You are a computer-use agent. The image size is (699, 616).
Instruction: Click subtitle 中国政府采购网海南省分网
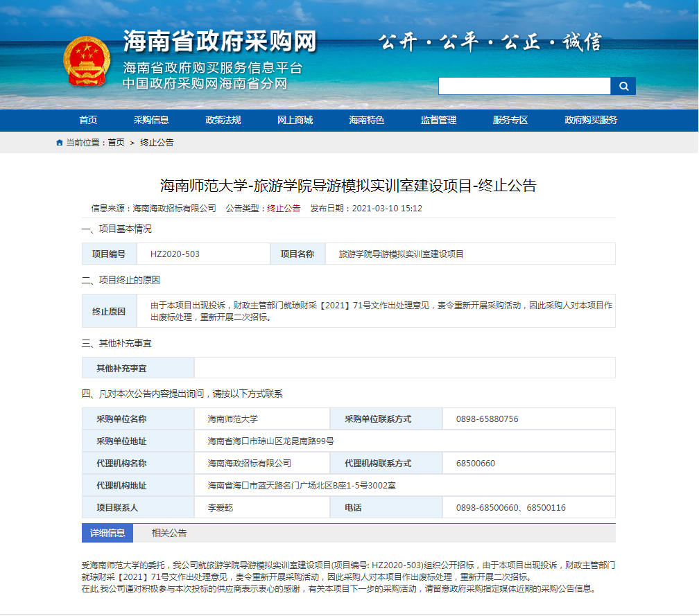(x=205, y=84)
